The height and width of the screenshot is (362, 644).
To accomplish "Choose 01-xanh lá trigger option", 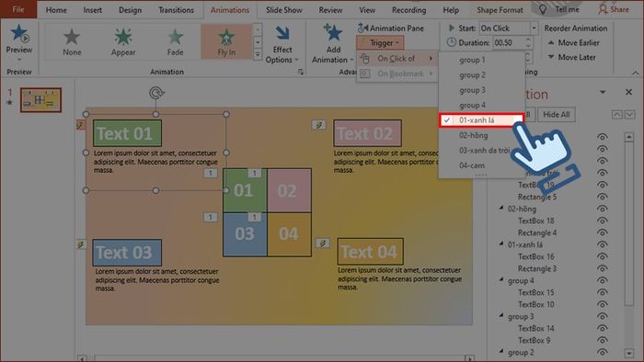I will pyautogui.click(x=481, y=120).
